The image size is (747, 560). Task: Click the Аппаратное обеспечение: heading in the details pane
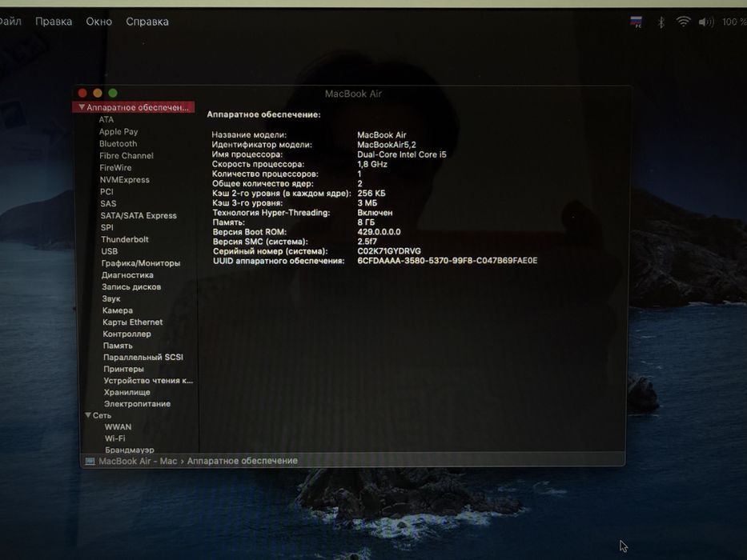click(263, 114)
